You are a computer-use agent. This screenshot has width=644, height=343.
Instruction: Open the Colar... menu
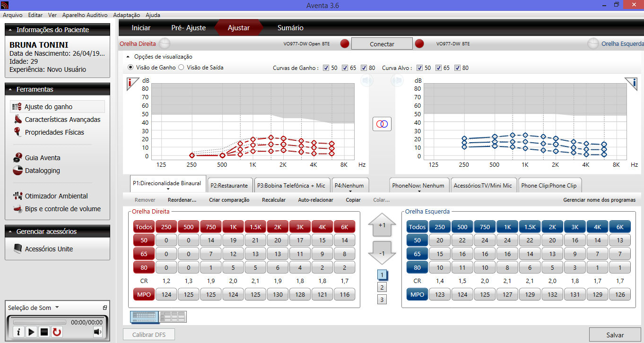click(x=381, y=200)
